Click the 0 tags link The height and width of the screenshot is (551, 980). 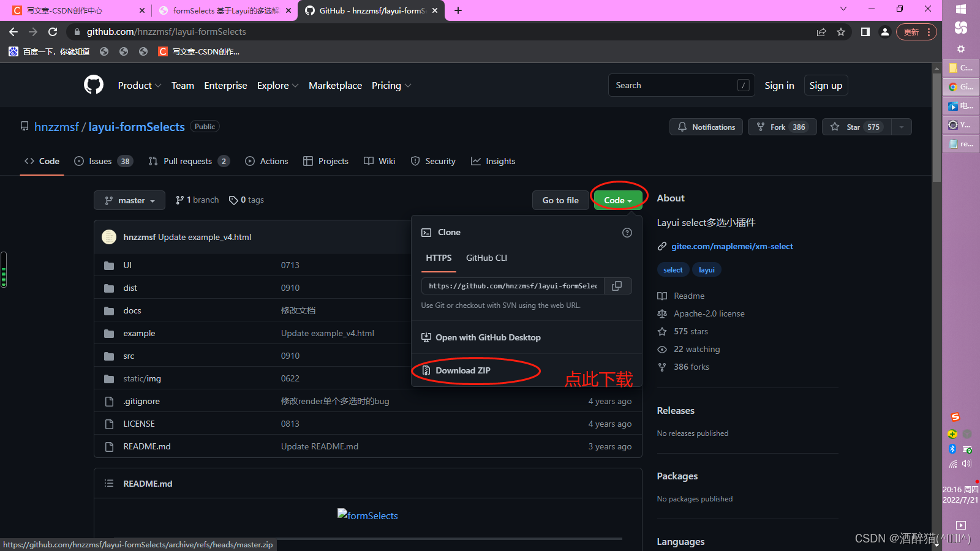tap(246, 200)
